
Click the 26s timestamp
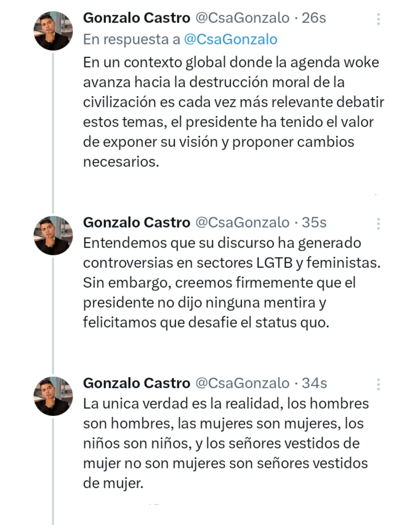(x=314, y=18)
